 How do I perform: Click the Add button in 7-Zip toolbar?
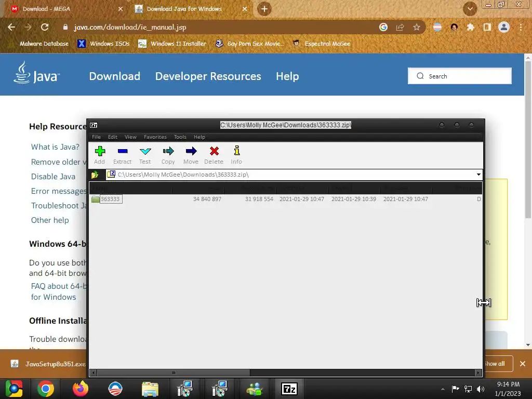(x=99, y=155)
